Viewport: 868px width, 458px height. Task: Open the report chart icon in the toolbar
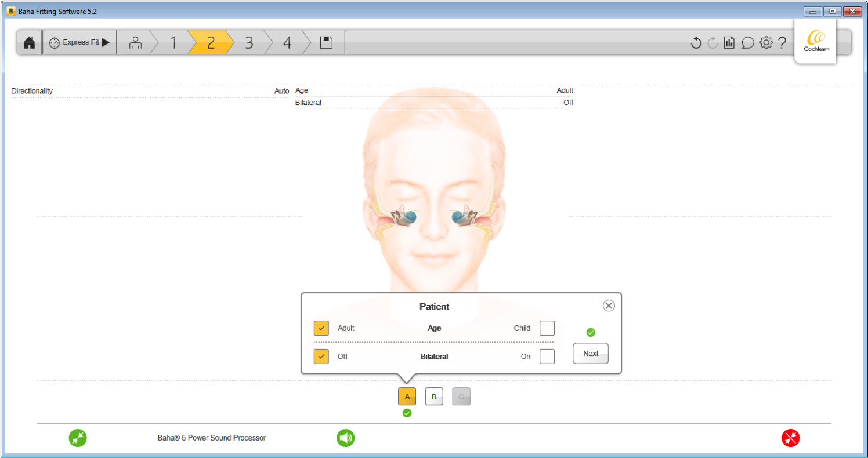tap(729, 42)
